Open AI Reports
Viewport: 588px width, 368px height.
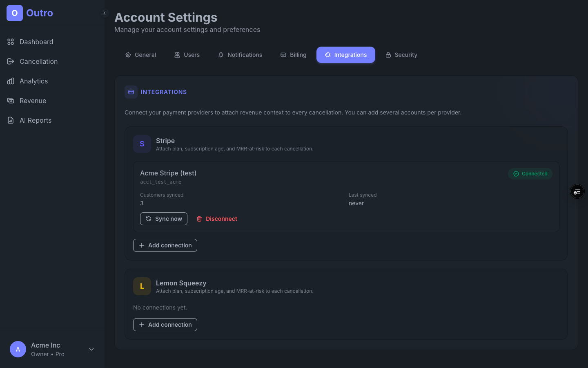tap(52, 120)
